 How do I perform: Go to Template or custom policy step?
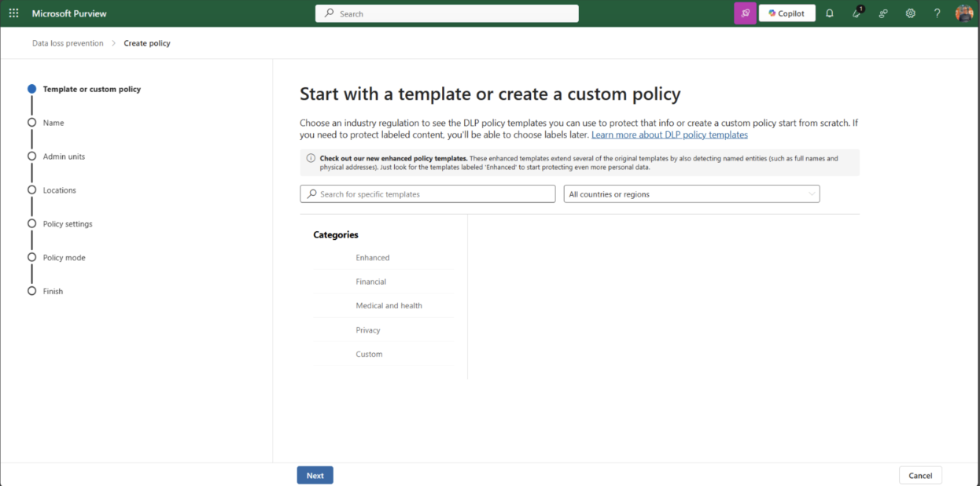click(x=84, y=89)
